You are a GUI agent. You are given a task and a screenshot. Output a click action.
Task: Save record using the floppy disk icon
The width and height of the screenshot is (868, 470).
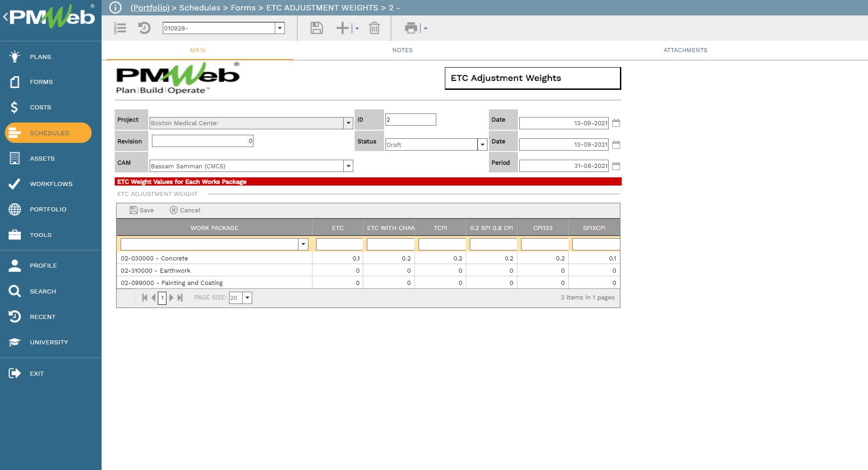[x=317, y=28]
